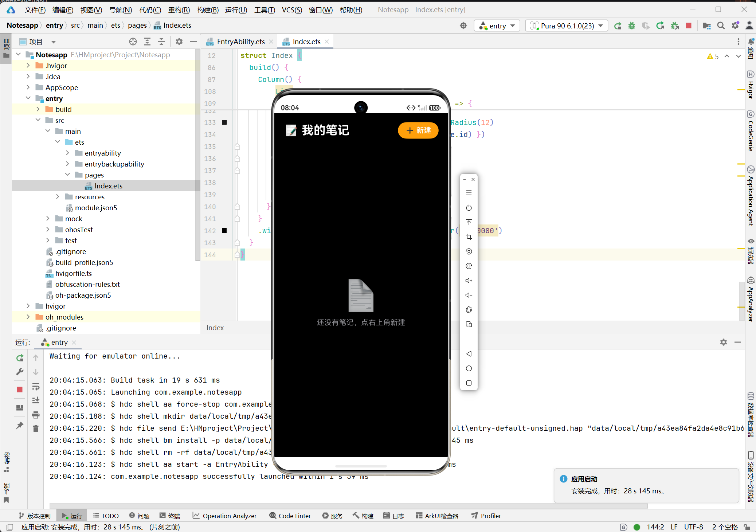Click emulator home circle button
This screenshot has height=532, width=756.
click(469, 368)
